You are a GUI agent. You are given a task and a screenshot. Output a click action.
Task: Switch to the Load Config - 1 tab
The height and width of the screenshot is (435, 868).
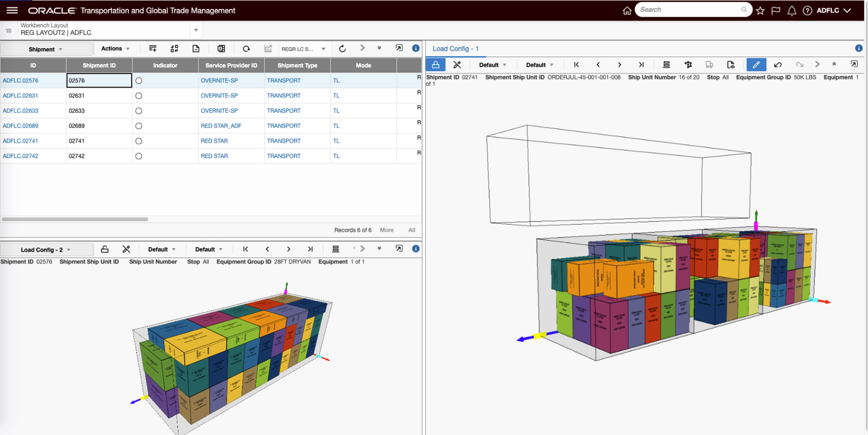click(x=455, y=49)
